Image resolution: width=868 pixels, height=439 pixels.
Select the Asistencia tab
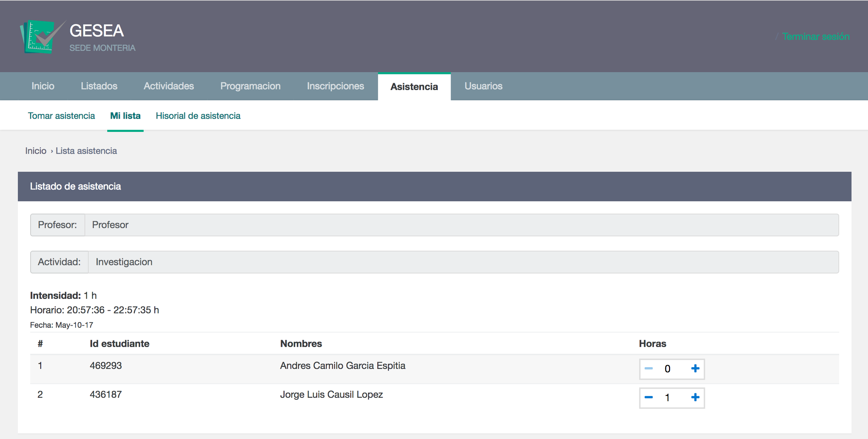[414, 87]
